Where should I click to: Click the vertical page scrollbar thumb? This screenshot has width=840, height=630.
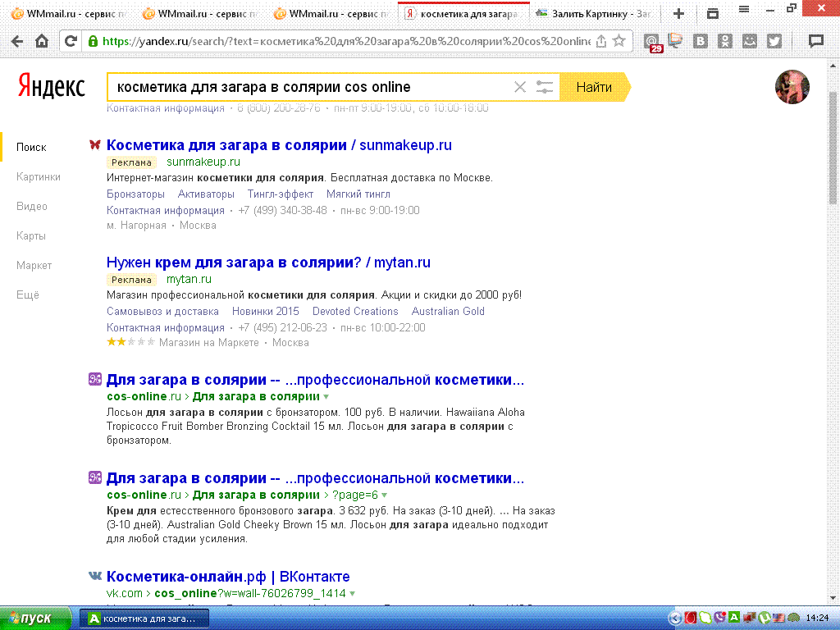(833, 148)
